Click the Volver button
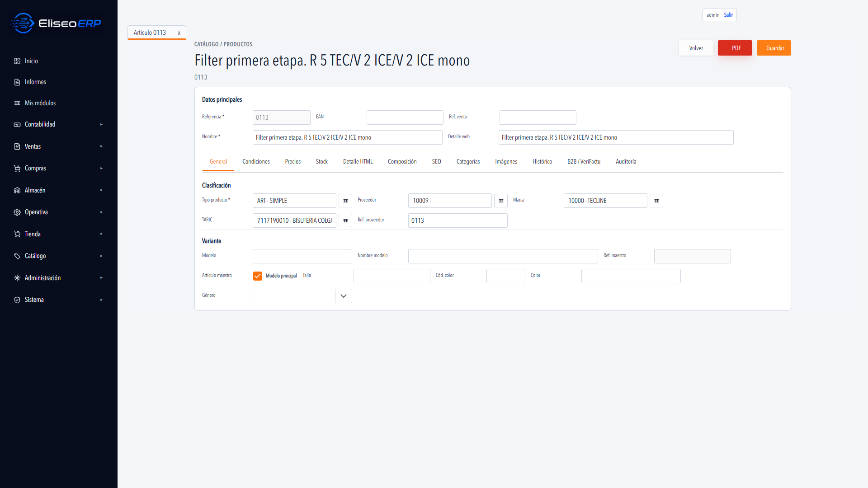This screenshot has width=868, height=488. pos(696,48)
